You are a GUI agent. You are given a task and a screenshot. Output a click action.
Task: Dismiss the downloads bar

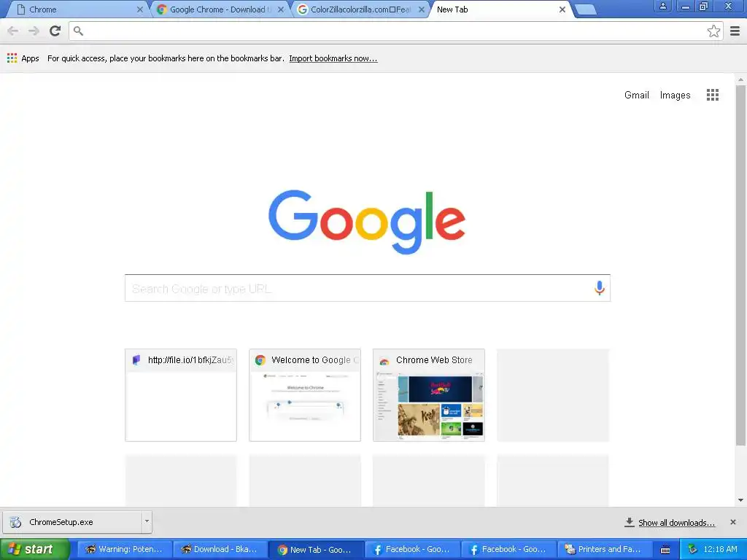click(x=733, y=522)
